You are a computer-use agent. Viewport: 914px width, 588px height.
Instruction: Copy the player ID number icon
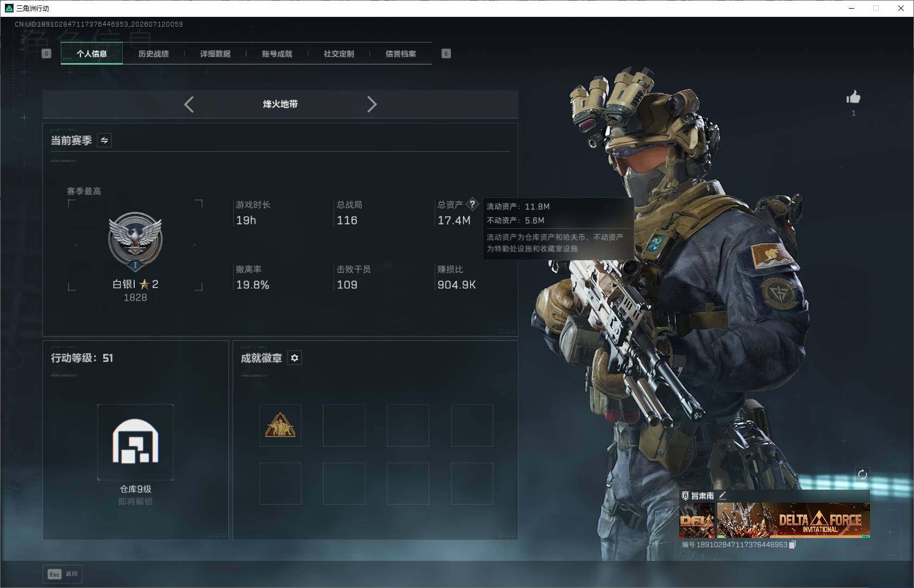[x=792, y=545]
